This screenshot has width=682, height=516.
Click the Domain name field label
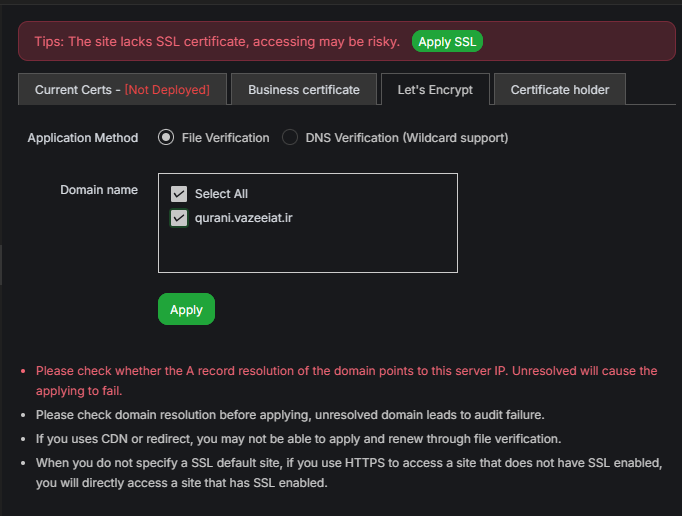(x=99, y=189)
